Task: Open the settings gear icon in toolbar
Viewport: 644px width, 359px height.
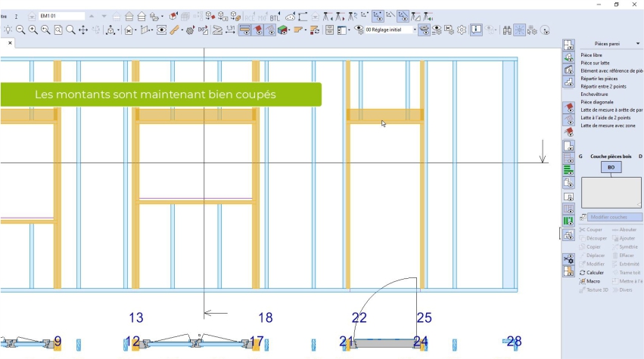Action: (461, 30)
